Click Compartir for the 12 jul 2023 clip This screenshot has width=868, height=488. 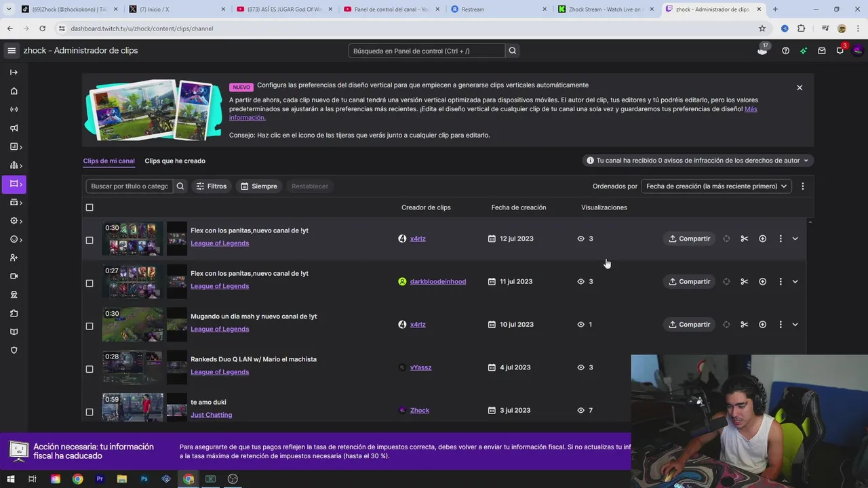pos(689,239)
